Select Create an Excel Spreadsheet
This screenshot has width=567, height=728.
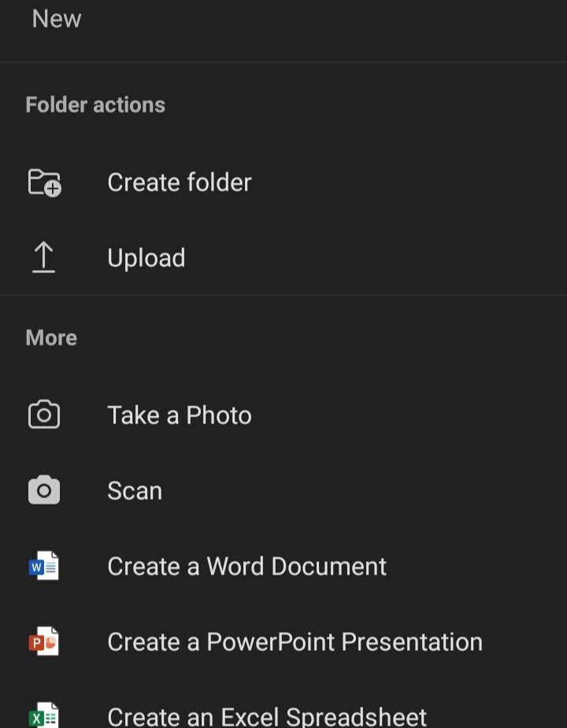[267, 716]
